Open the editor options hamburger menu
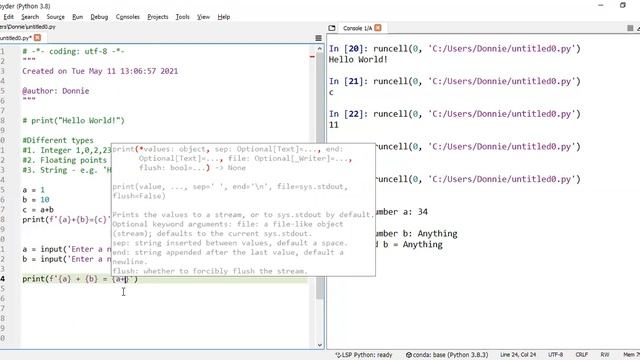640x360 pixels. coord(319,38)
